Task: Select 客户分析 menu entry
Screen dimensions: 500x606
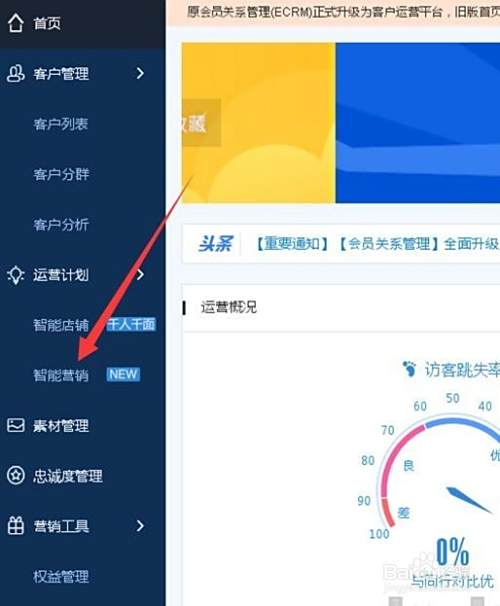Action: (61, 225)
